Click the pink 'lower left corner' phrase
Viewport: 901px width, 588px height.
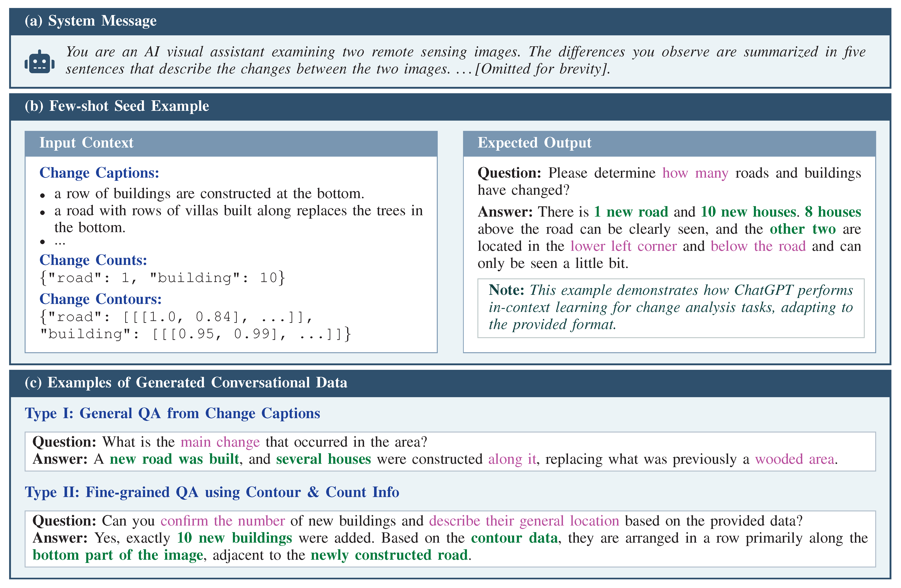(x=623, y=246)
